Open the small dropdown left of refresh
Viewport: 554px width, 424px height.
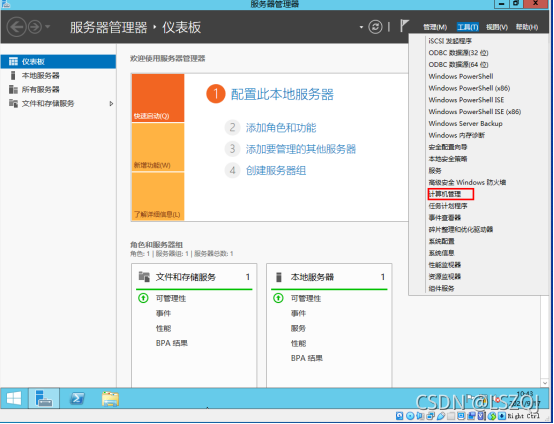click(x=361, y=27)
